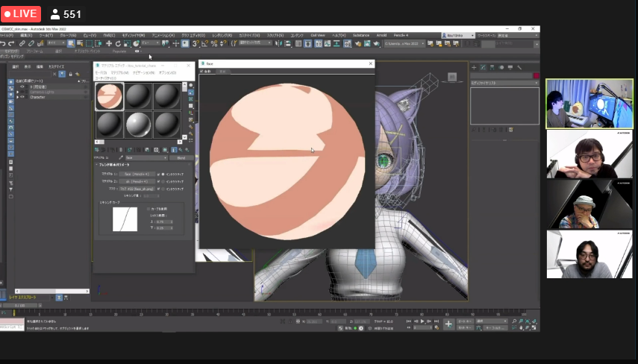Expand the Cameras Lights layer node
Screen dimensions: 638x364
pyautogui.click(x=17, y=92)
